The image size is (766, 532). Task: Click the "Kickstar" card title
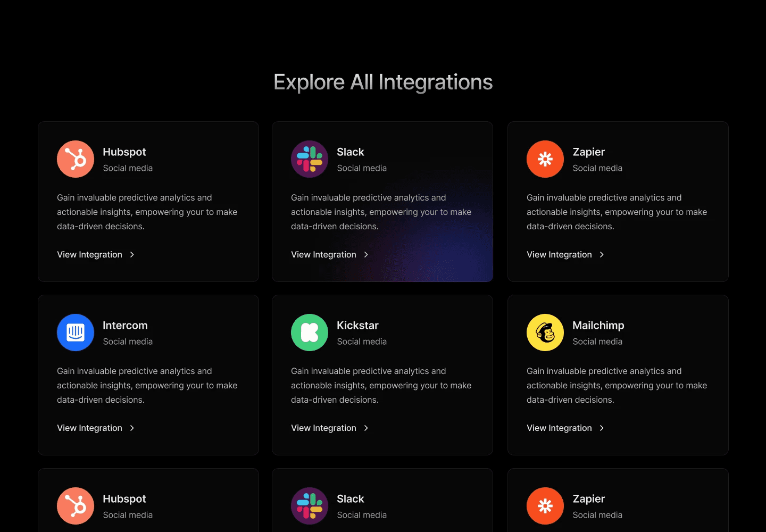pos(357,326)
